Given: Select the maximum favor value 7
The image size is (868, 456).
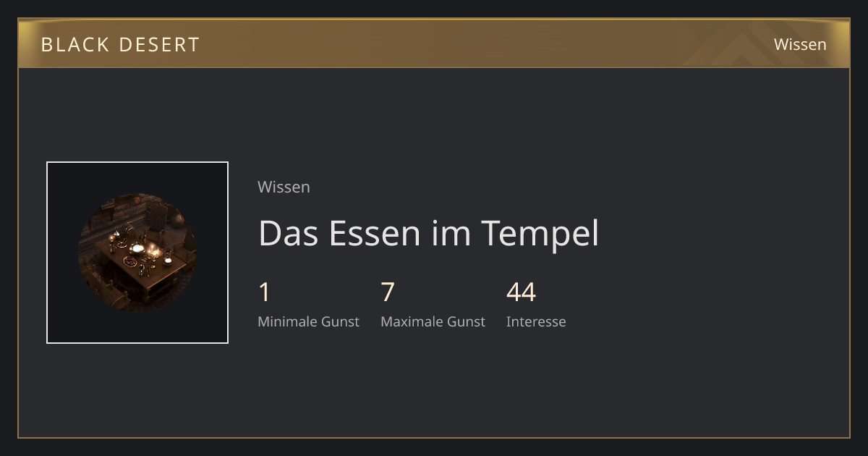Looking at the screenshot, I should click(x=388, y=292).
